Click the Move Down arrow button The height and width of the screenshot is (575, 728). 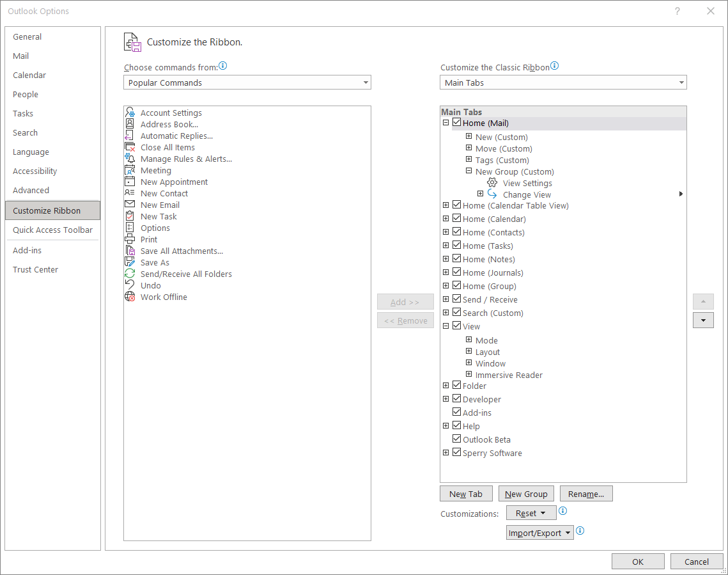(703, 320)
